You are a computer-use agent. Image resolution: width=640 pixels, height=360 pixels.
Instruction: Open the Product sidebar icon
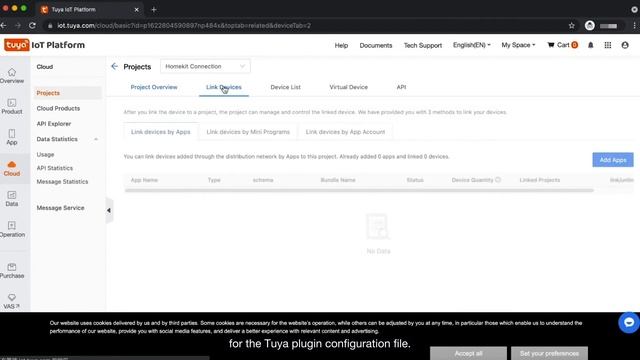click(11, 106)
